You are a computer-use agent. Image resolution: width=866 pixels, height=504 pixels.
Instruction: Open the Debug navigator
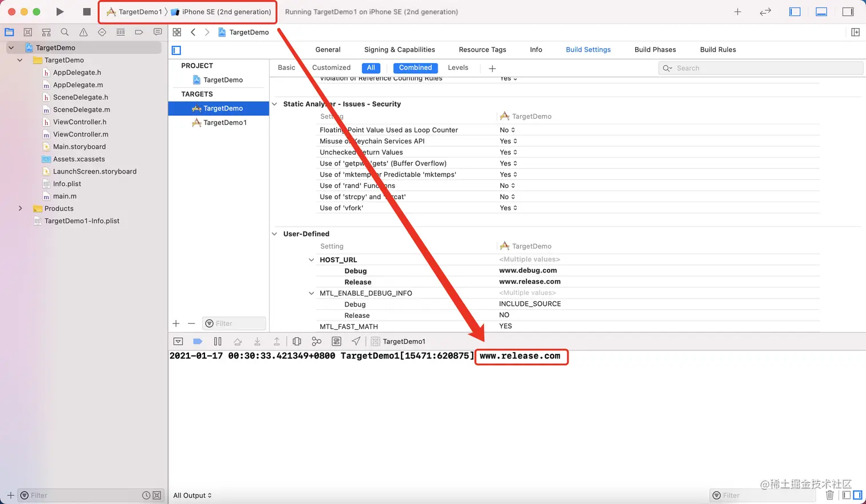(120, 32)
